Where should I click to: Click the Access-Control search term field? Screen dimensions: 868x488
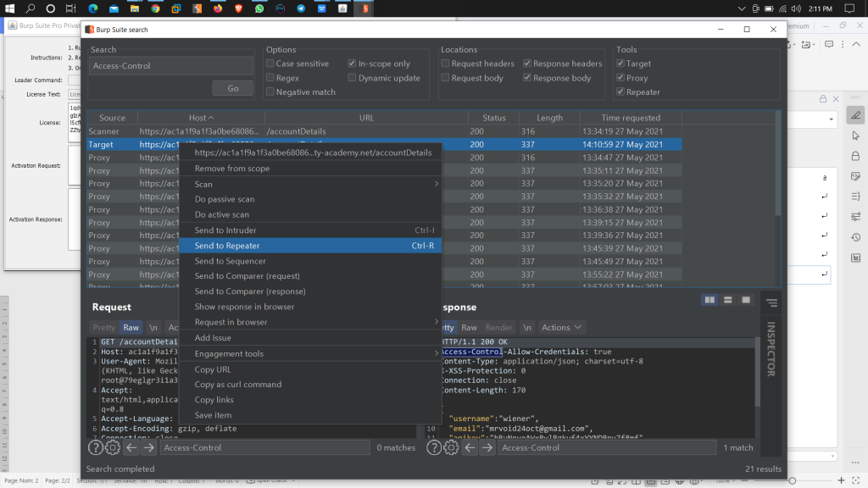[171, 66]
